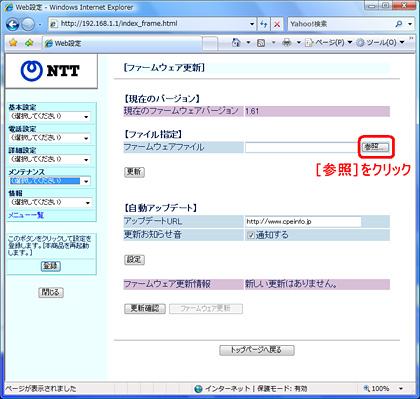The width and height of the screenshot is (420, 399).
Task: Click the refresh page icon
Action: pyautogui.click(x=264, y=24)
